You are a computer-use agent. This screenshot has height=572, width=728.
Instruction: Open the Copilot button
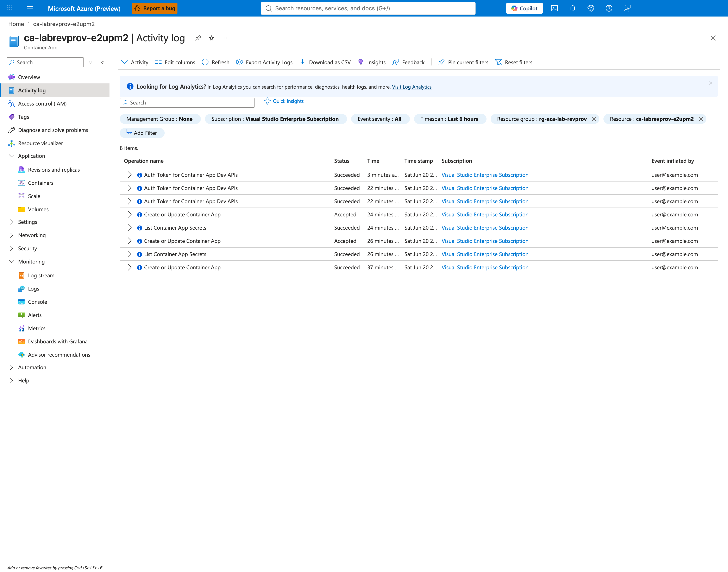(x=524, y=8)
